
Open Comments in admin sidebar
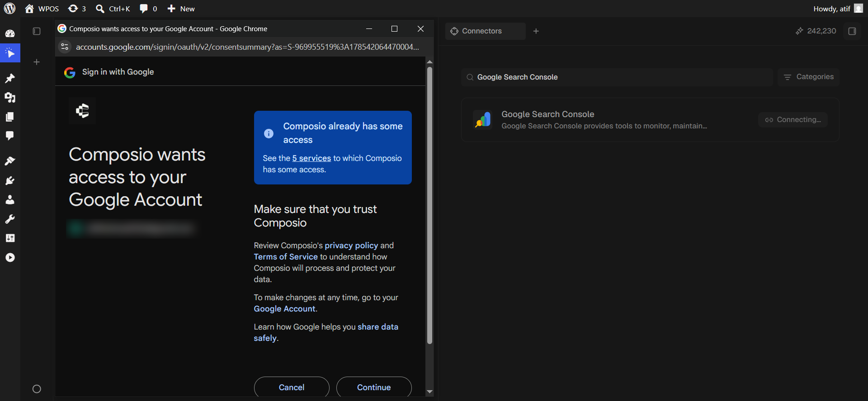click(10, 136)
